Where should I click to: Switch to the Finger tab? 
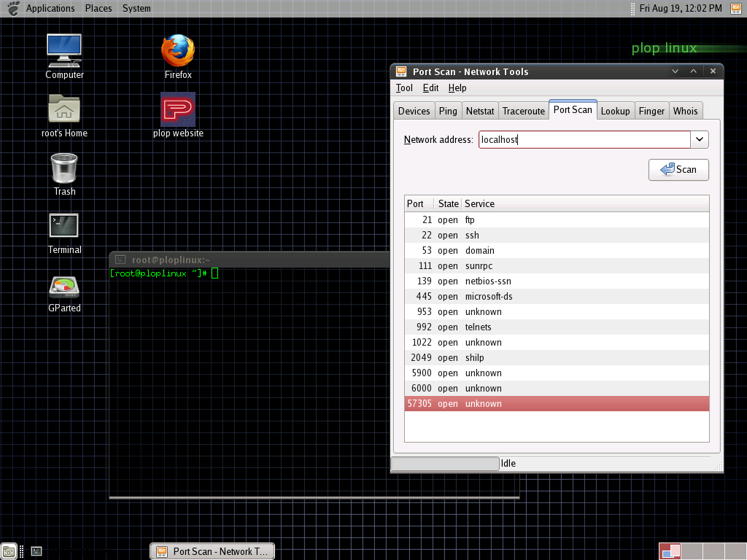point(651,111)
